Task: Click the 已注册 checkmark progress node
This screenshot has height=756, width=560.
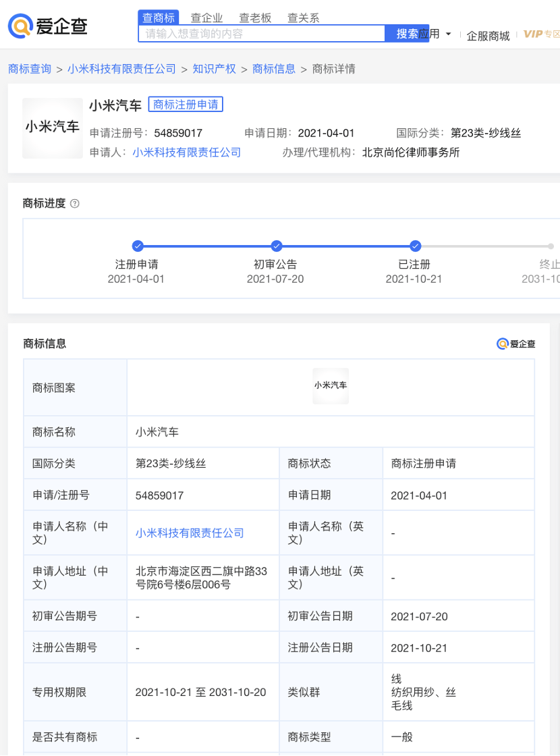Action: point(416,246)
